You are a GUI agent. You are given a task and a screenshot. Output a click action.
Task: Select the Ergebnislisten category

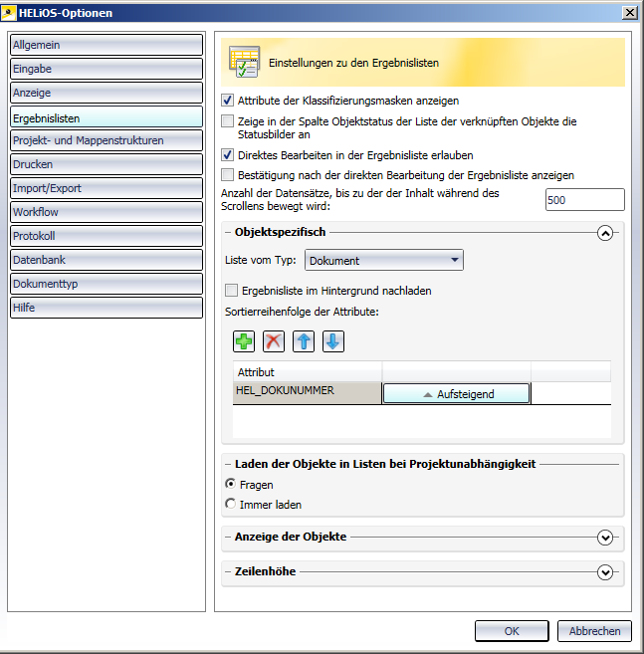107,116
